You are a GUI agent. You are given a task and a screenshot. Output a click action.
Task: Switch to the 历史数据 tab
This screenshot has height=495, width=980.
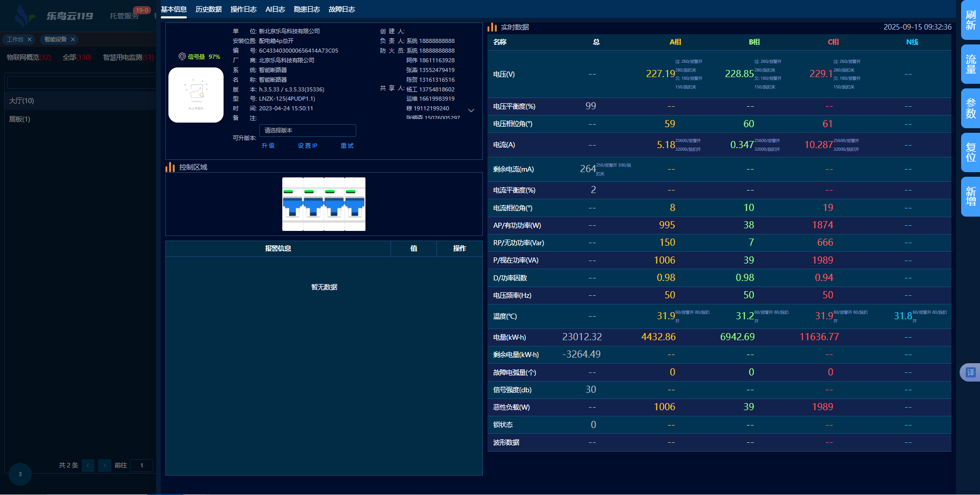(x=208, y=9)
